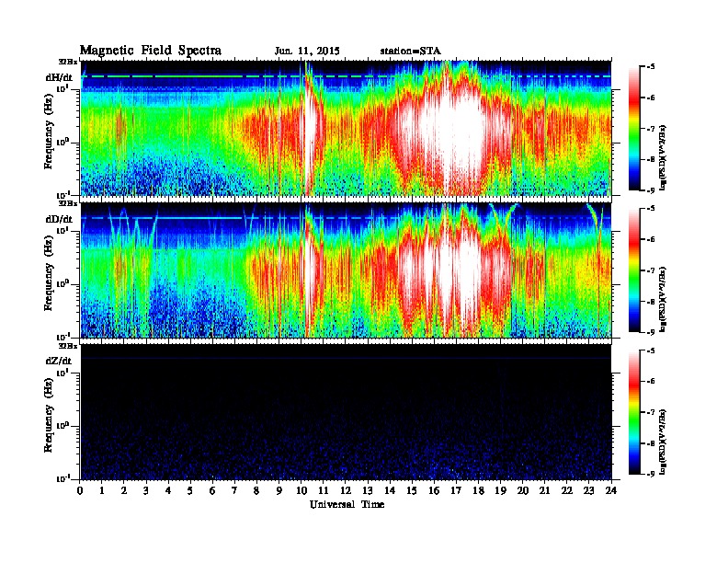
Task: Click the date 'Jun. 11, 2015'
Action: click(x=307, y=52)
